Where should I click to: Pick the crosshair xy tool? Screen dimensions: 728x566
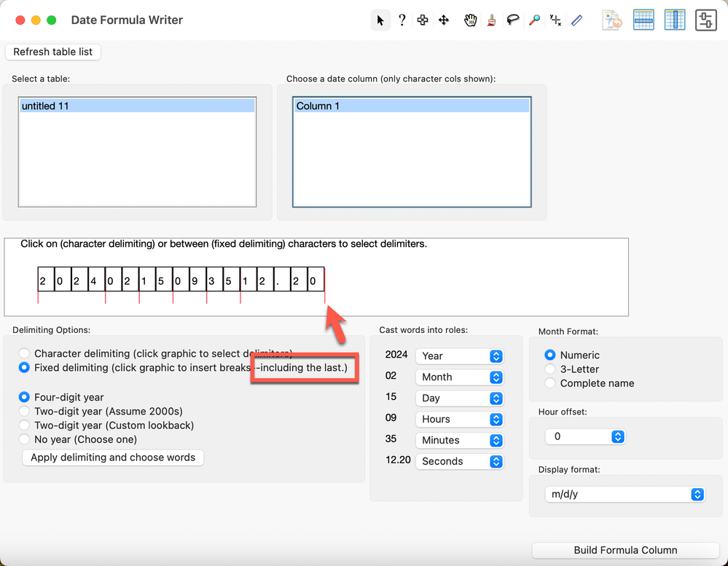click(555, 20)
